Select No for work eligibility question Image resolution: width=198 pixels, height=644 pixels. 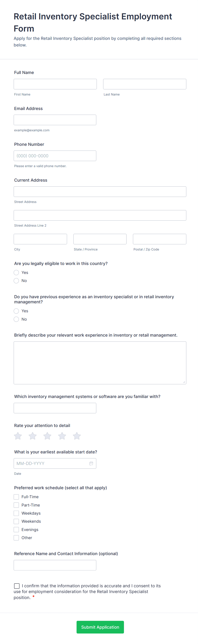16,281
